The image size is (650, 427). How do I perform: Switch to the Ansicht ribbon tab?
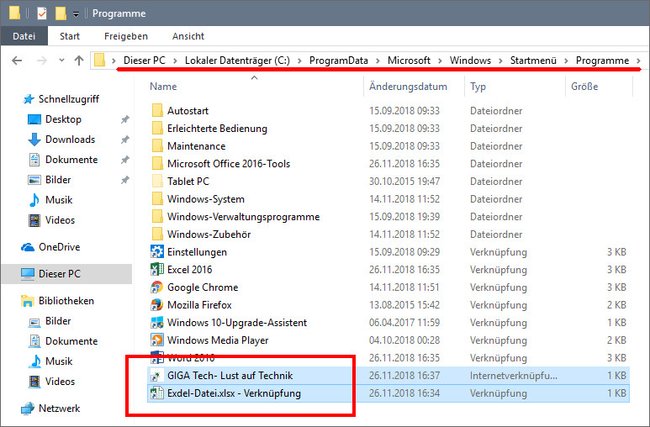click(188, 36)
